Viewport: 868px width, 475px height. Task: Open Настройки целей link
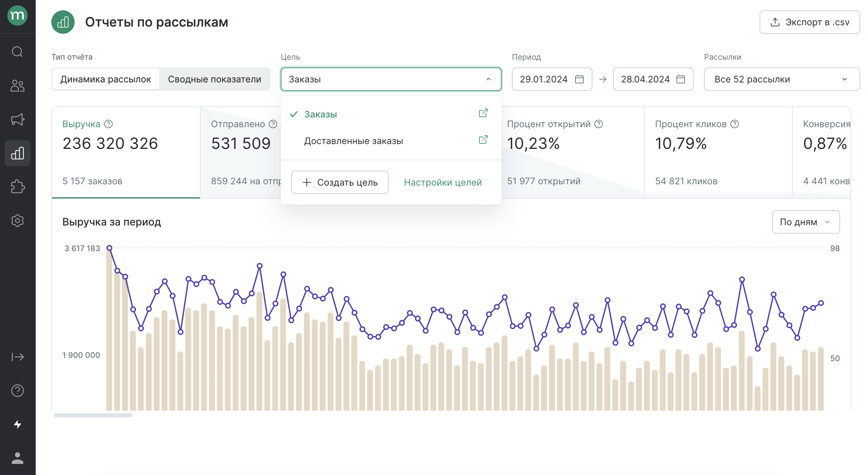(x=443, y=182)
